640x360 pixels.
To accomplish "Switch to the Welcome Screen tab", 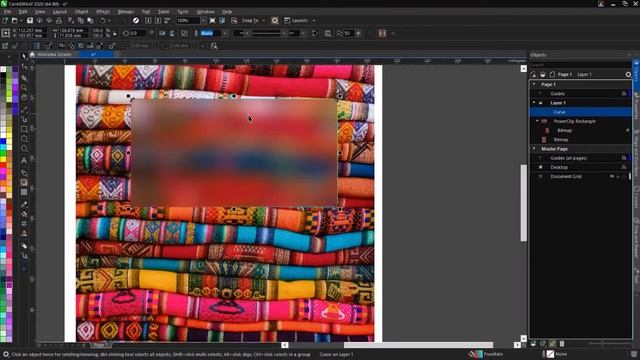I will tap(54, 54).
